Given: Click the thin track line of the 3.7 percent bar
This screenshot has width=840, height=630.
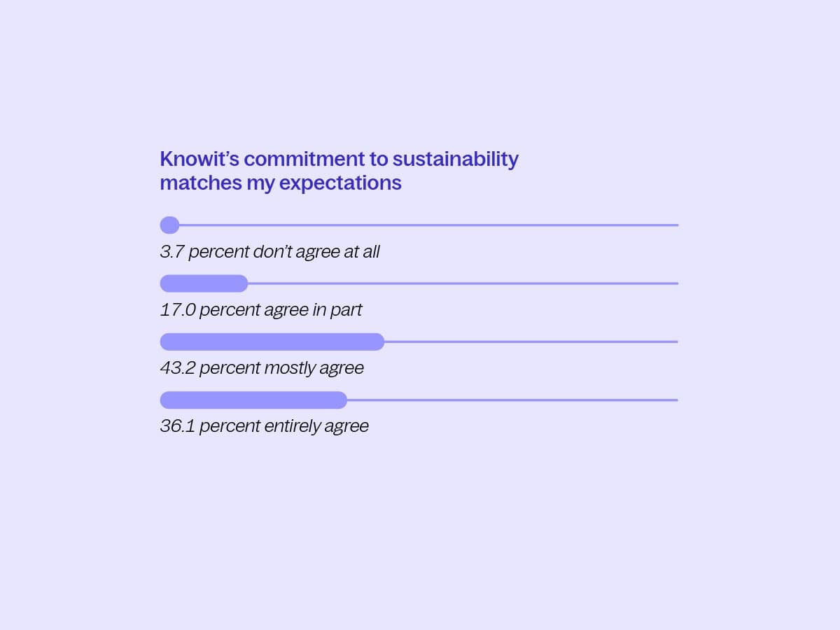Looking at the screenshot, I should coord(427,225).
